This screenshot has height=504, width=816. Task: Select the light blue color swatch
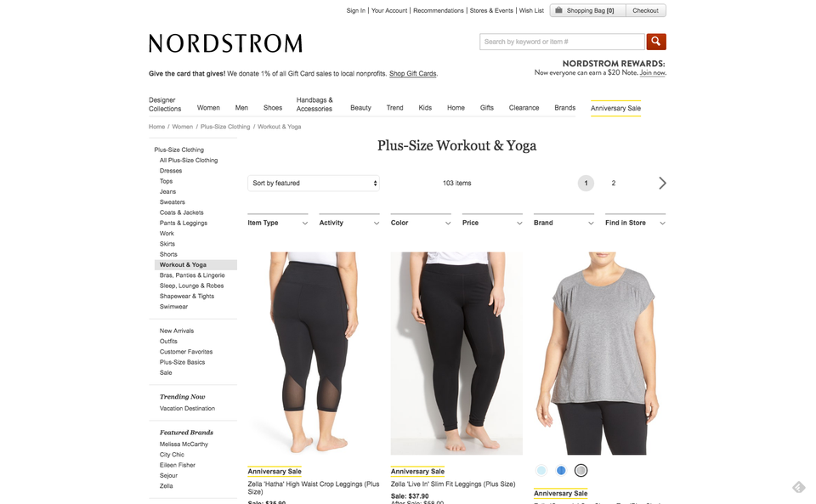(x=541, y=471)
